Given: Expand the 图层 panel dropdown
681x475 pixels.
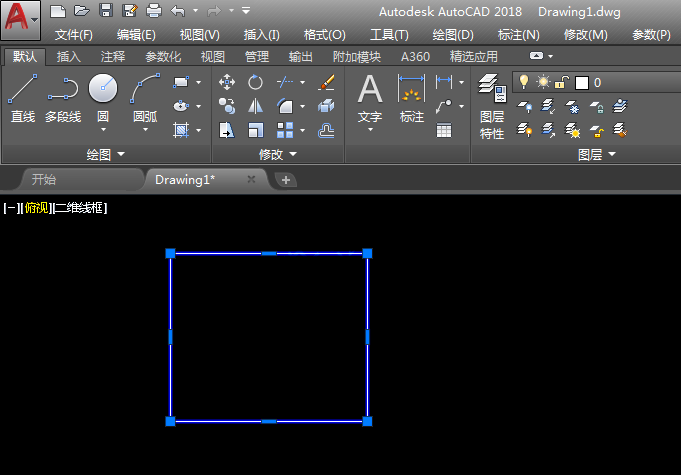Looking at the screenshot, I should (597, 154).
